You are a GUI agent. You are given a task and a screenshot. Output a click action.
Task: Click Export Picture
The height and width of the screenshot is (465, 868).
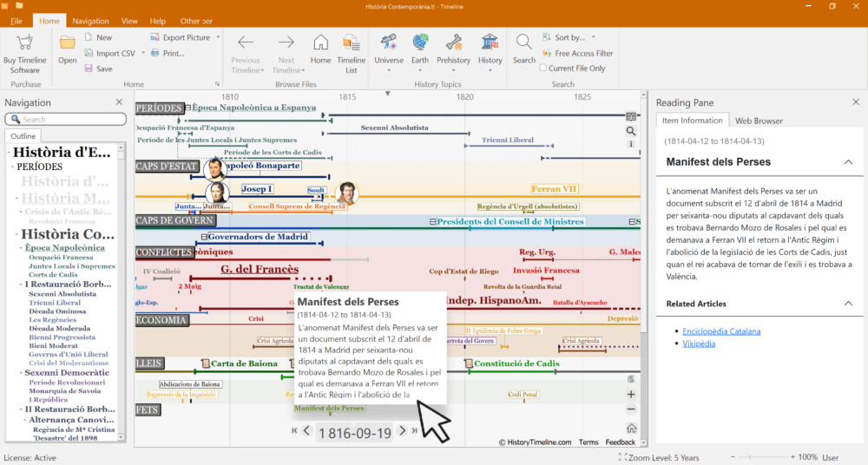(x=181, y=37)
